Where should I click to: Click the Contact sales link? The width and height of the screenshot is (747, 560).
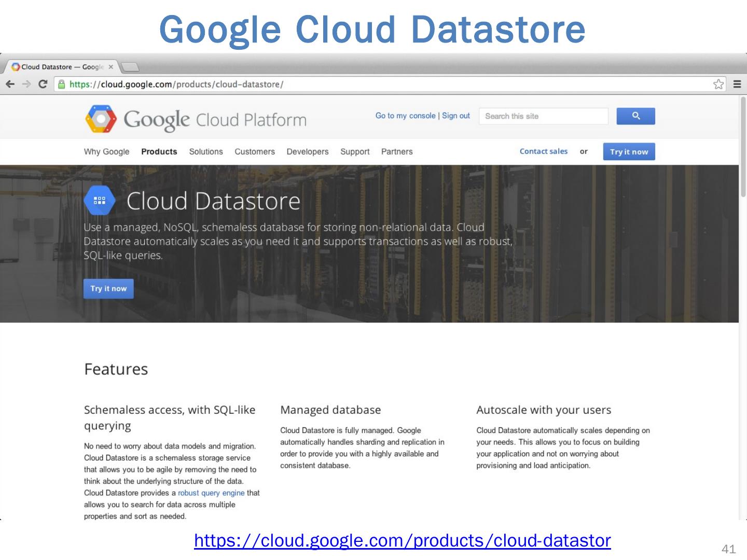543,151
